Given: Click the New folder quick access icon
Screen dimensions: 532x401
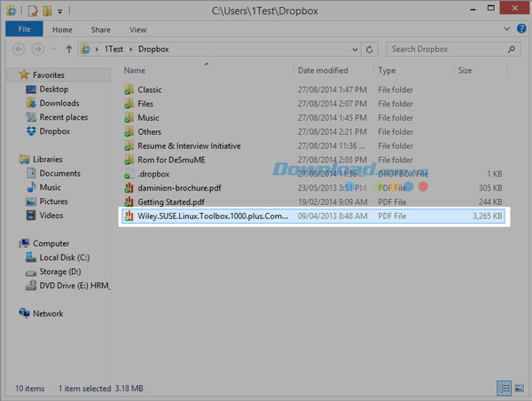Looking at the screenshot, I should coord(47,11).
